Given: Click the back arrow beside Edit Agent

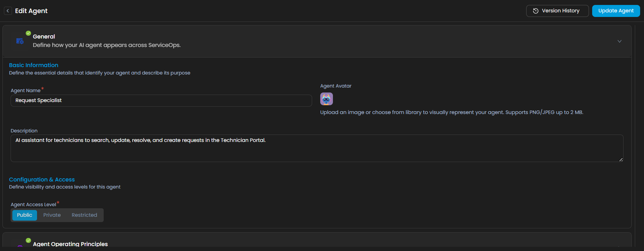Looking at the screenshot, I should 8,11.
